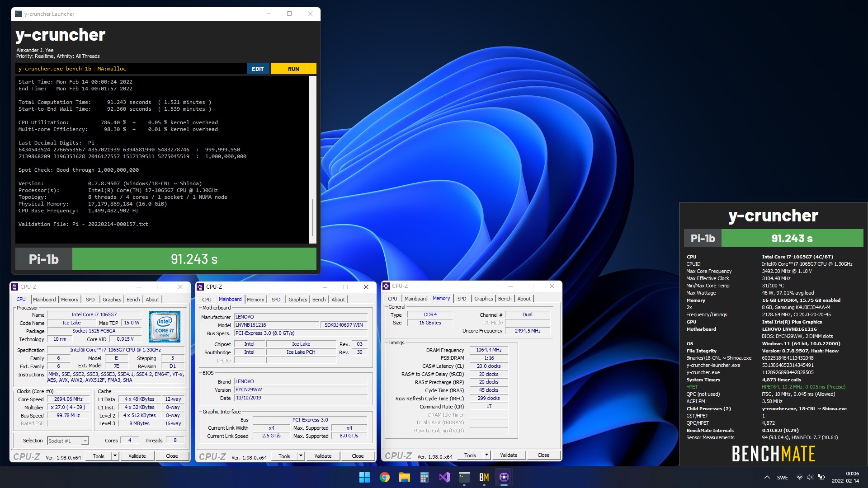Click 91.243 s score in BenchMate panel

click(x=792, y=238)
